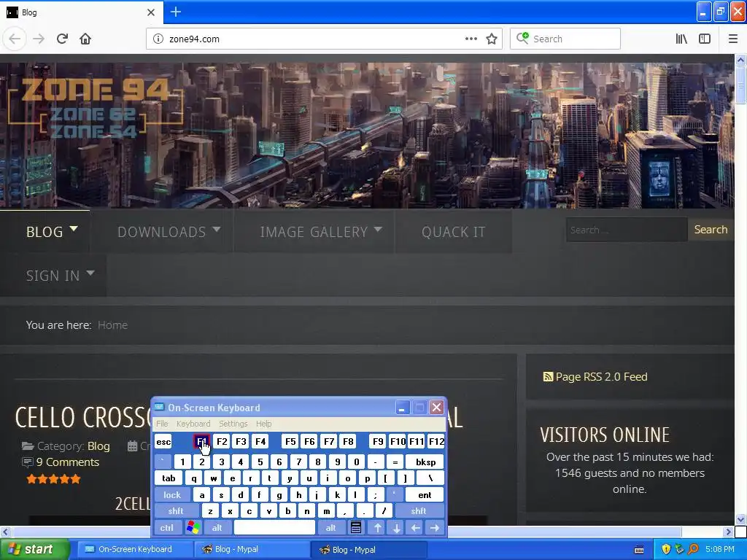Go to the browser home page icon
Image resolution: width=747 pixels, height=560 pixels.
85,39
